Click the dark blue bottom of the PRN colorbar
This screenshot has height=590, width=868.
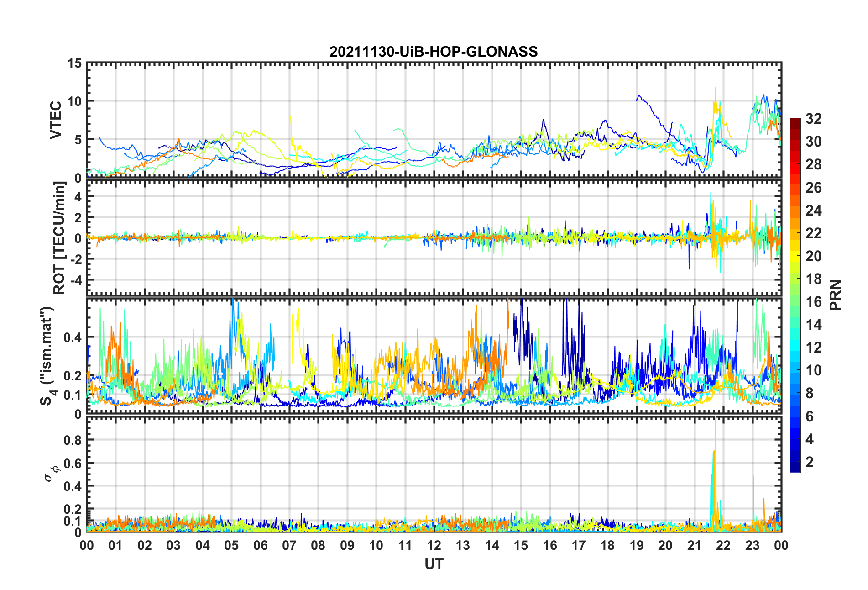pyautogui.click(x=795, y=468)
